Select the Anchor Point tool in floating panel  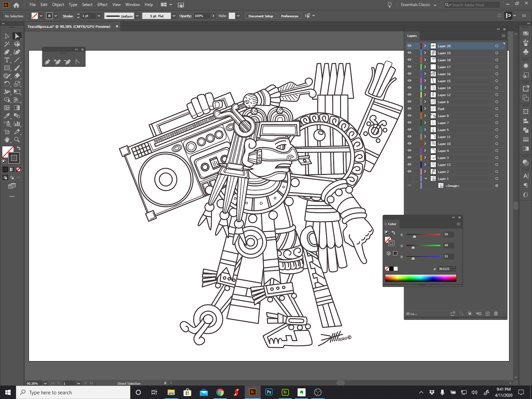(x=77, y=62)
